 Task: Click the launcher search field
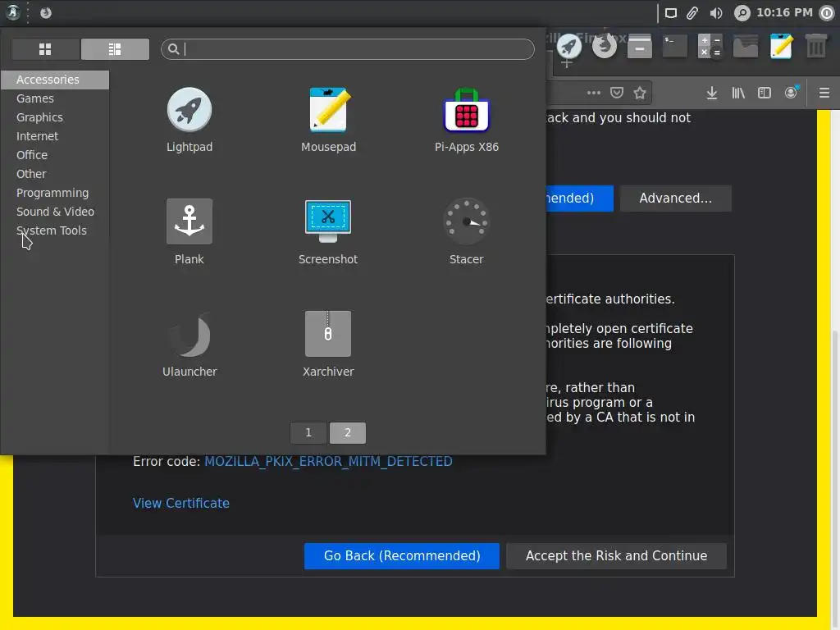click(348, 49)
